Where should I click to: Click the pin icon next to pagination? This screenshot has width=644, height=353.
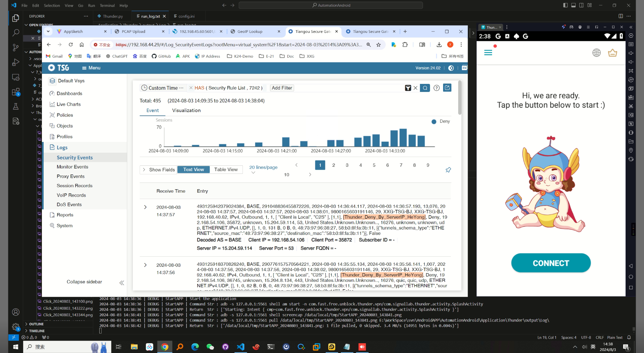pyautogui.click(x=448, y=170)
